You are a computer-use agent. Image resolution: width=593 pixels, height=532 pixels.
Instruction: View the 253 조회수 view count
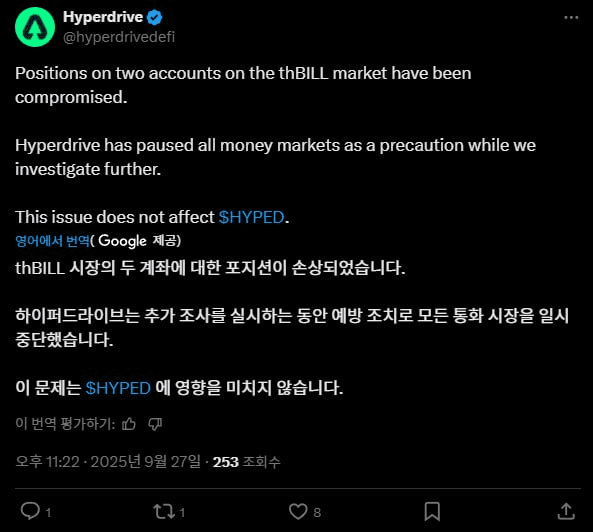tap(246, 462)
